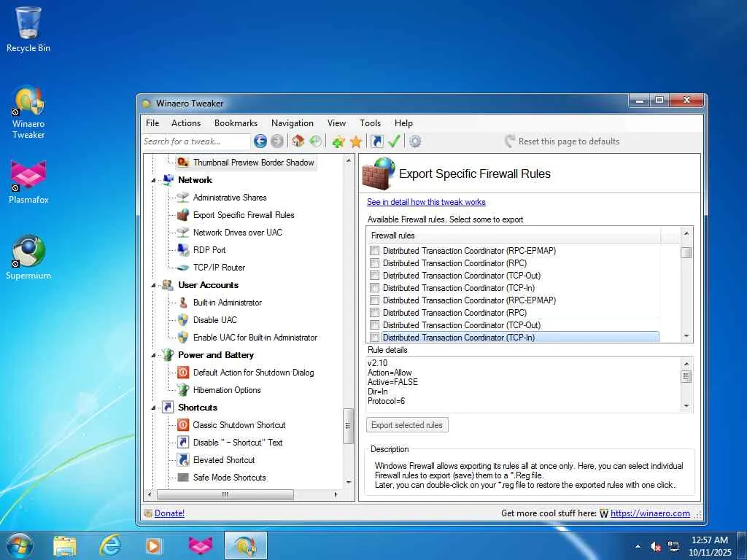
Task: Open 'See in detail how this tweak works' link
Action: click(426, 202)
